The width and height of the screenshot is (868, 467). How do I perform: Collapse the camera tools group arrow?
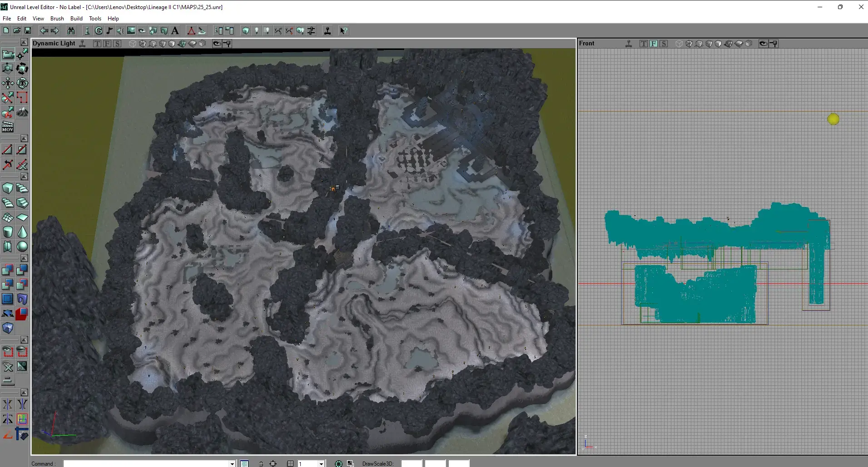[x=24, y=42]
